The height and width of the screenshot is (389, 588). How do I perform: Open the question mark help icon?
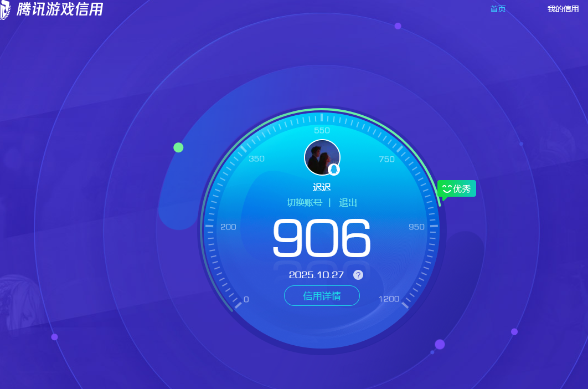pos(358,275)
